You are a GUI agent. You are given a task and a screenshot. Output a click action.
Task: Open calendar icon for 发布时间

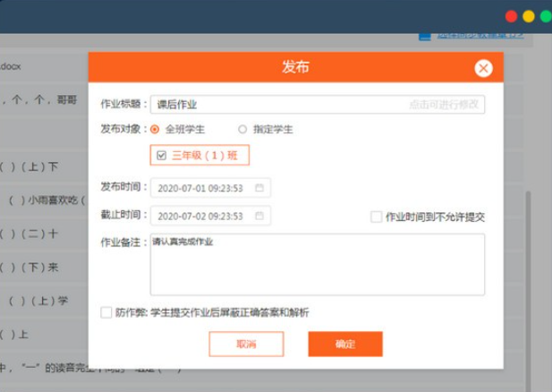point(259,188)
